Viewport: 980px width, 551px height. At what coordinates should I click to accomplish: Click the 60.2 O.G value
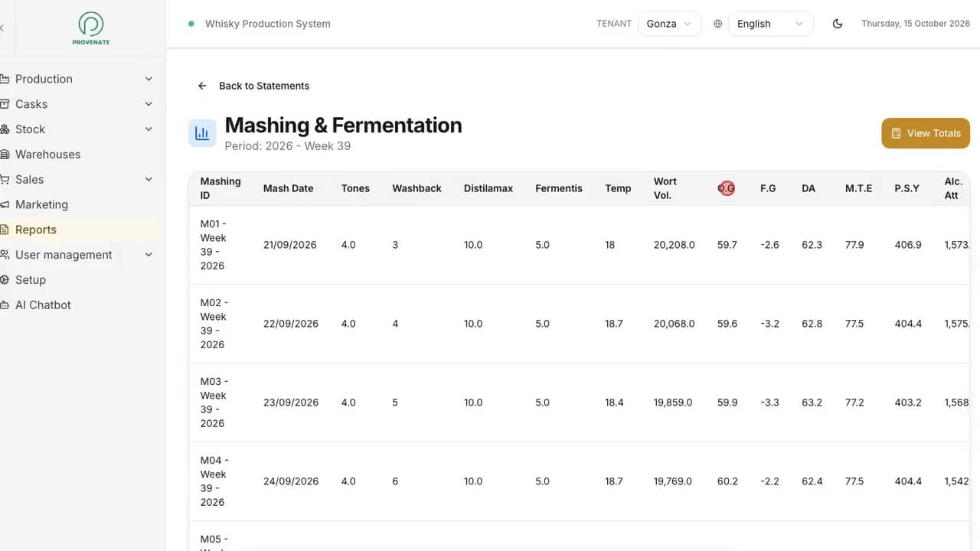[727, 481]
